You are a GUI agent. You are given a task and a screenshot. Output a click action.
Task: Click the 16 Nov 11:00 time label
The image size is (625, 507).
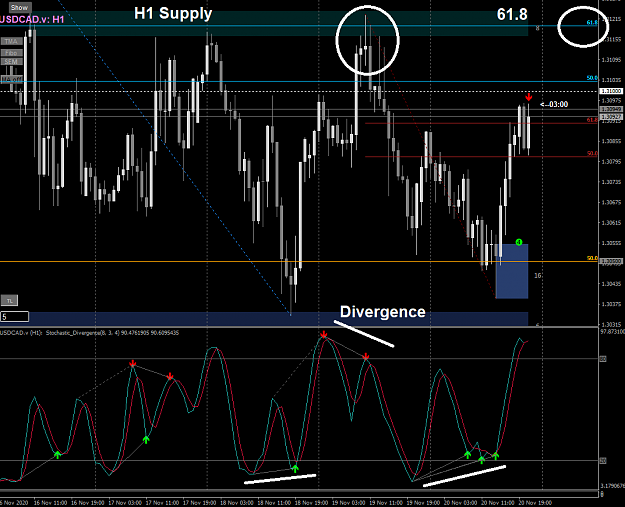click(50, 503)
